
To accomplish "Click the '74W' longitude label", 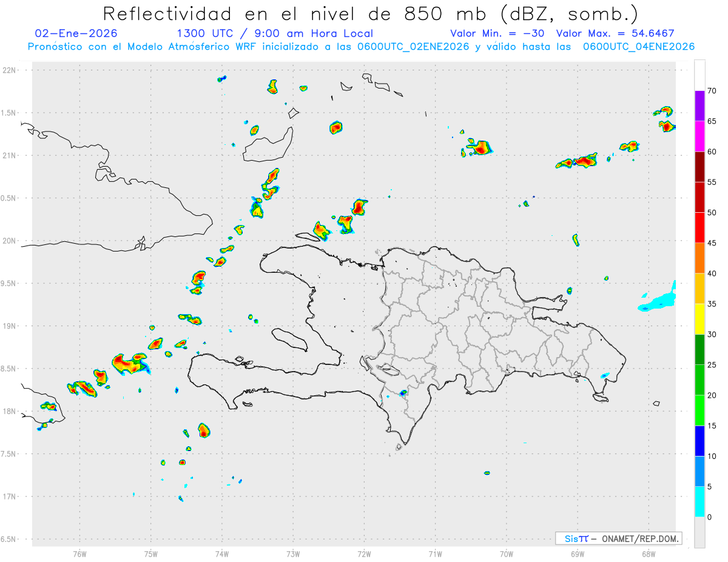I will click(x=222, y=554).
